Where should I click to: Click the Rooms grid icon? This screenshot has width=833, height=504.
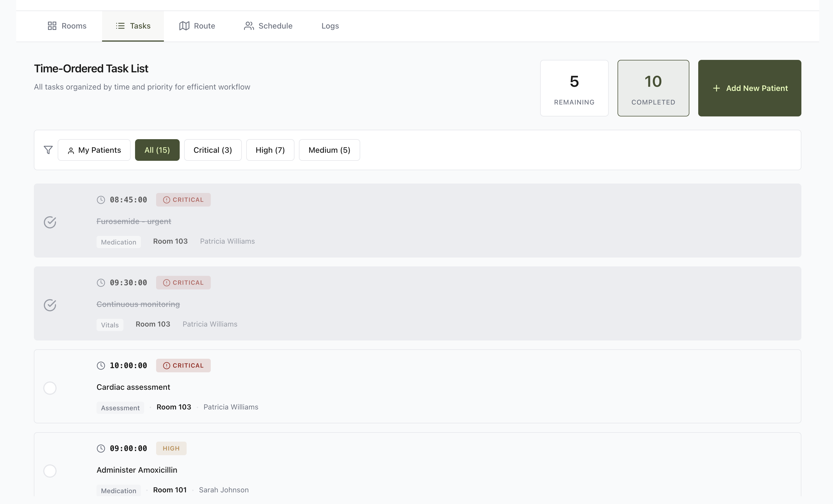coord(52,26)
